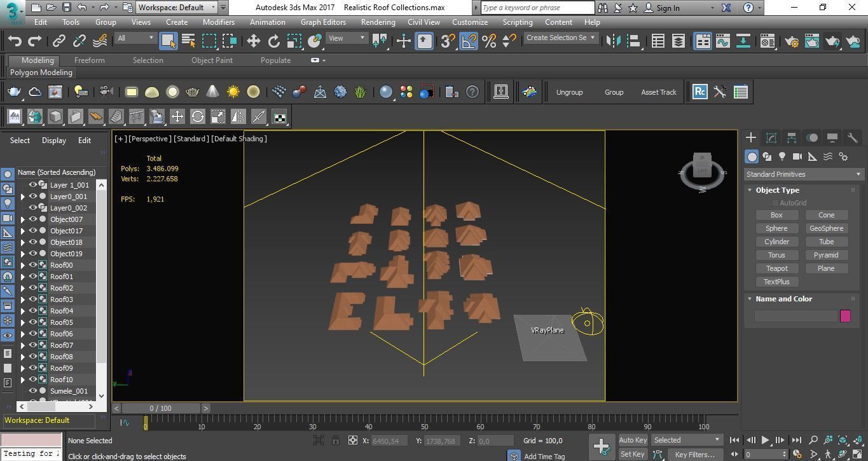Switch to Utilities command panel tab
Viewport: 868px width, 461px height.
click(x=853, y=137)
